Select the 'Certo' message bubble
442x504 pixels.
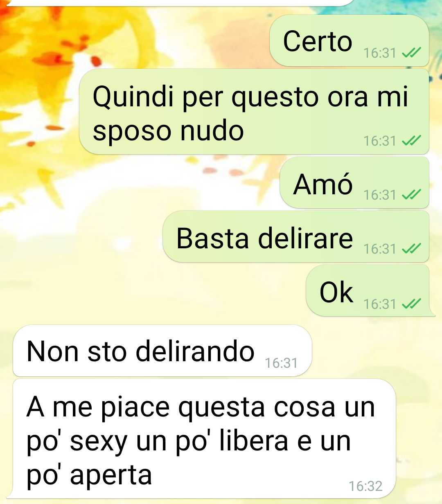(349, 41)
